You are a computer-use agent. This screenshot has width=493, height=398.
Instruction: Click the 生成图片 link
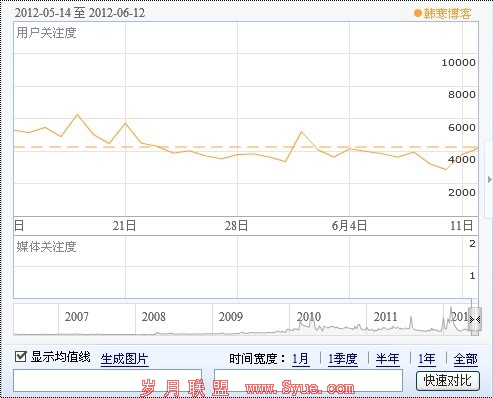click(x=124, y=359)
